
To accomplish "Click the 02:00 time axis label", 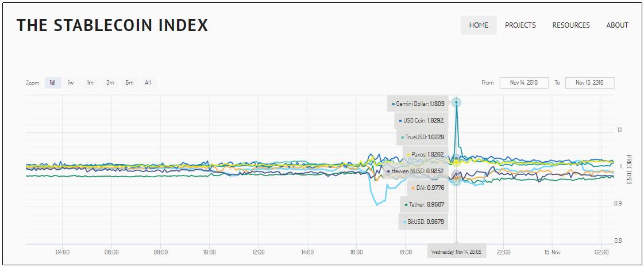I will click(601, 252).
